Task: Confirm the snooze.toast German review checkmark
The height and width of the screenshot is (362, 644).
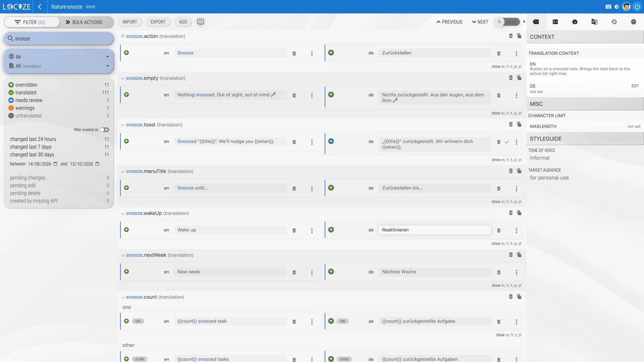Action: point(507,142)
